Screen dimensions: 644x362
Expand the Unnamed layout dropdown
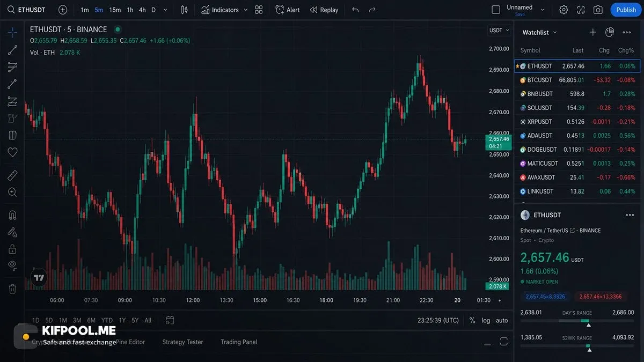(x=543, y=10)
